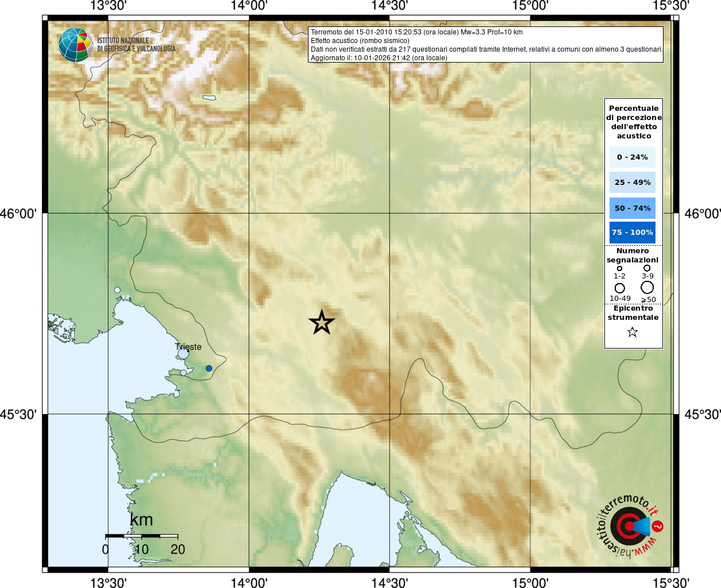Click the black epicenter star on the map
The image size is (721, 588).
click(322, 322)
